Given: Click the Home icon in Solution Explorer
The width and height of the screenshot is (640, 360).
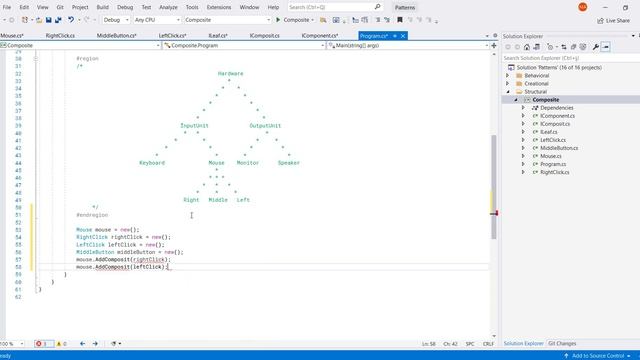Looking at the screenshot, I should pyautogui.click(x=527, y=47).
